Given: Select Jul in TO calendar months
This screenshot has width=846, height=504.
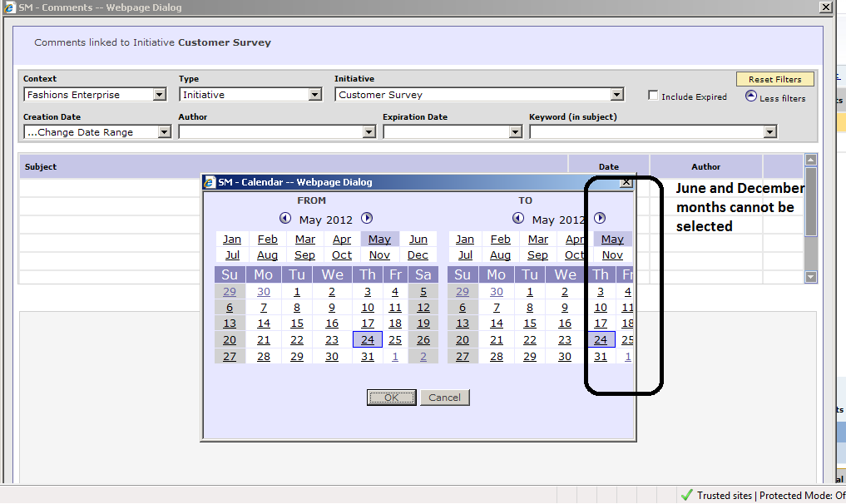Looking at the screenshot, I should click(465, 254).
